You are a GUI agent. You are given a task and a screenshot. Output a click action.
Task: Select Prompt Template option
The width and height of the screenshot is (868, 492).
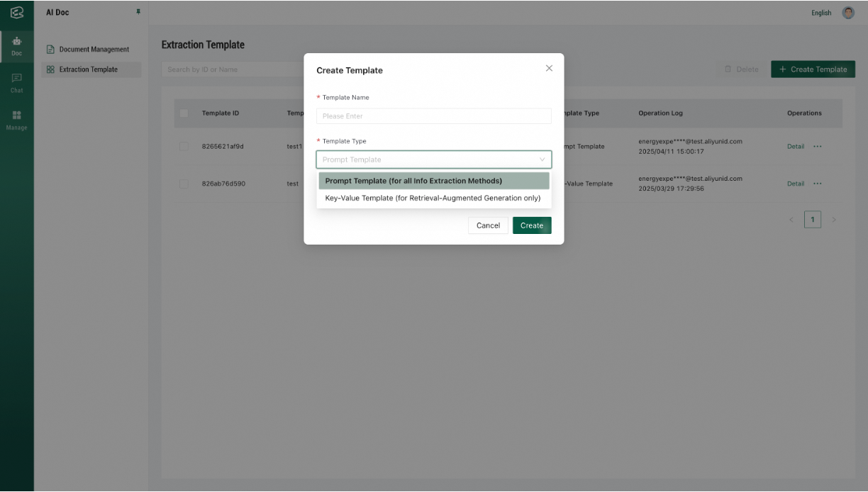434,181
